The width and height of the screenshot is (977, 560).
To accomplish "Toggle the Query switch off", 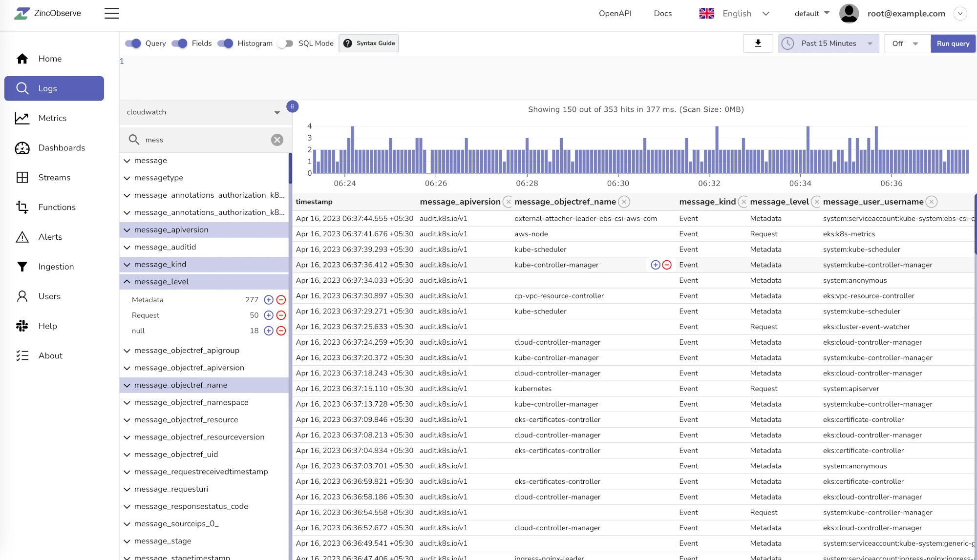I will [x=133, y=43].
